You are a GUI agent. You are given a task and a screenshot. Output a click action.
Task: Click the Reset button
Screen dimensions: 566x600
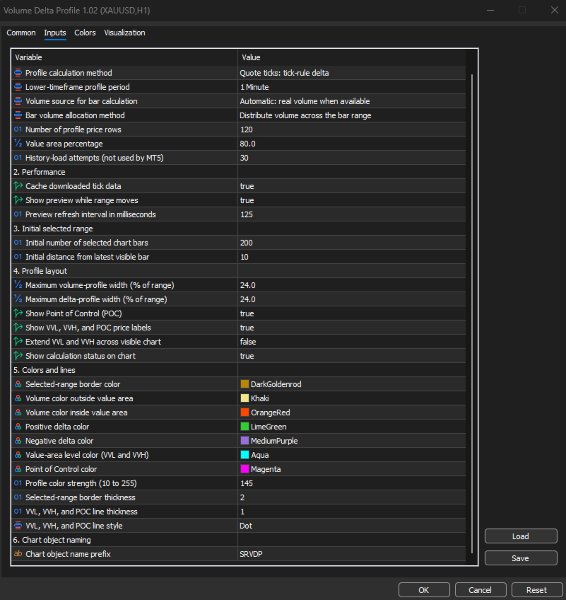[536, 590]
